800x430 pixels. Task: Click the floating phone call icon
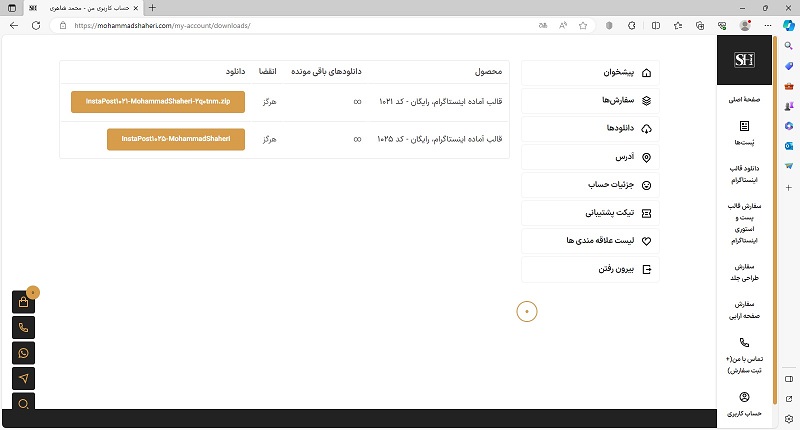pyautogui.click(x=25, y=327)
